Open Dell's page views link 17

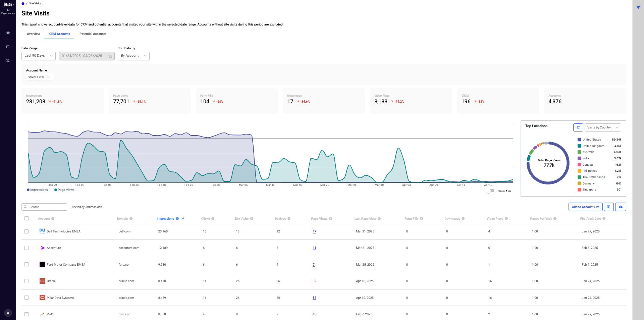(x=314, y=231)
